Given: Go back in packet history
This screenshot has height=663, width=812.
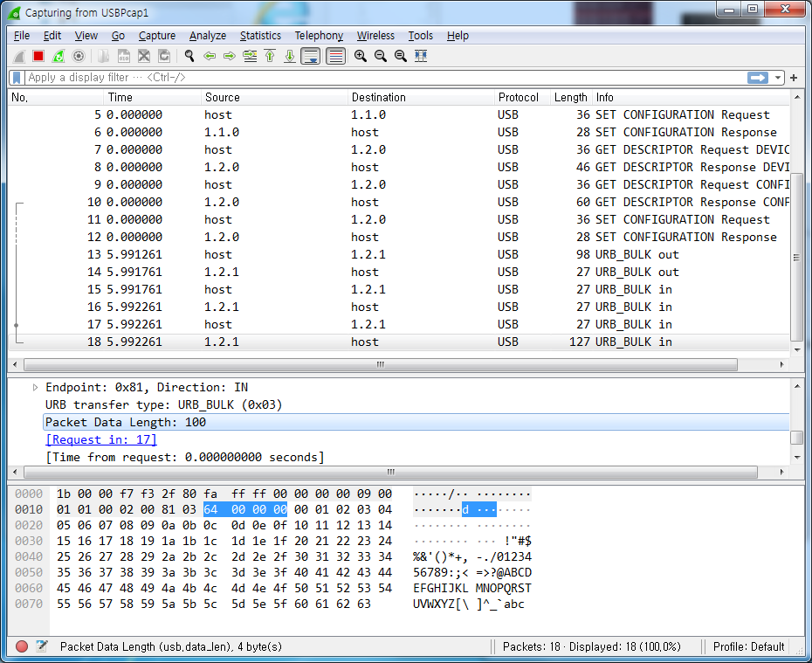Looking at the screenshot, I should point(210,56).
